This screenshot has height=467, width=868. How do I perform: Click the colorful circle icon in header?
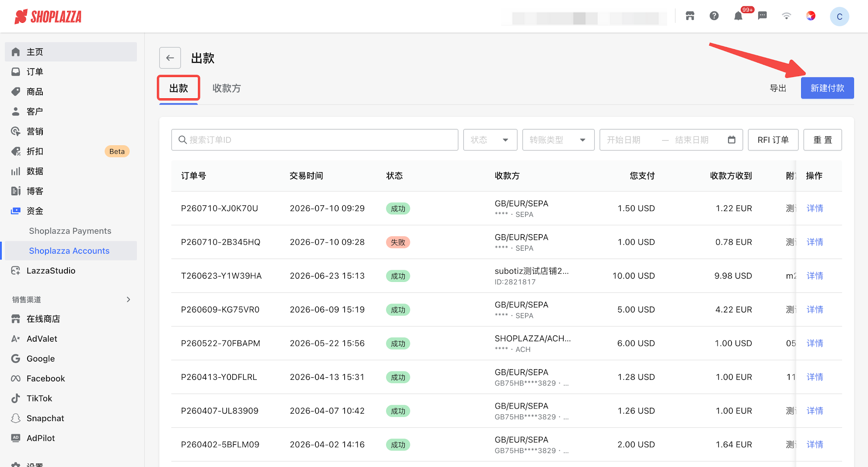tap(811, 16)
